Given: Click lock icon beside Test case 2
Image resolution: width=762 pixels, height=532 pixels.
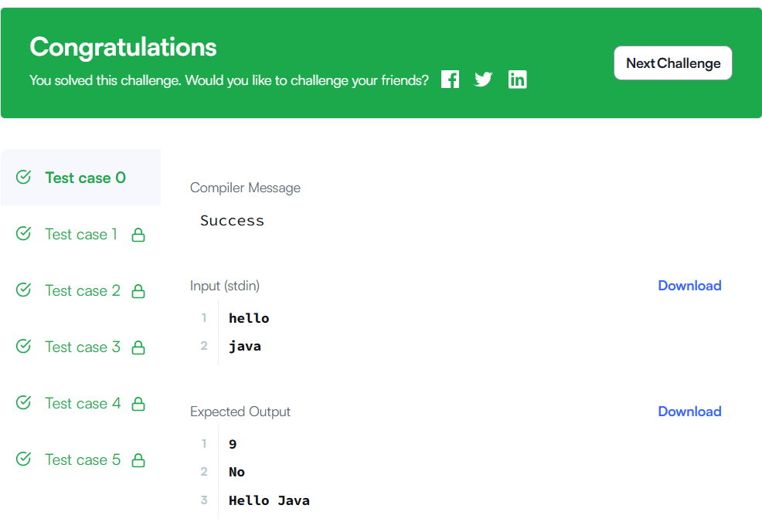Looking at the screenshot, I should [x=138, y=291].
